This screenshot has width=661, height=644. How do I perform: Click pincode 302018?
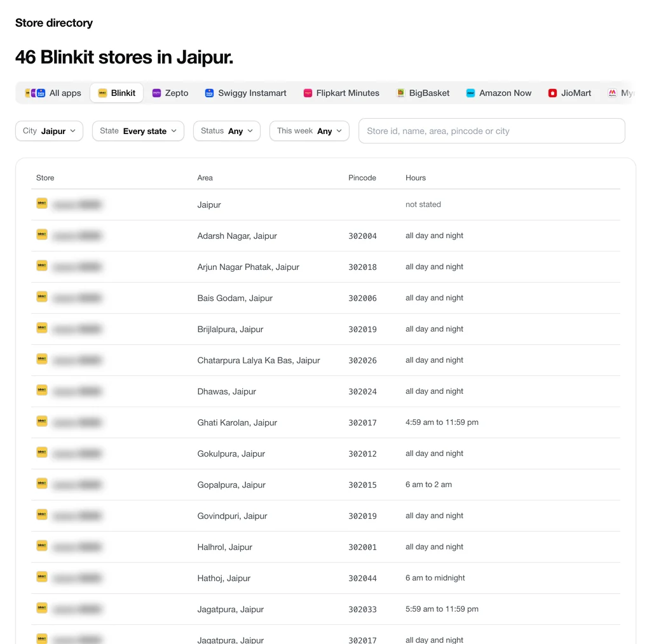(x=362, y=267)
